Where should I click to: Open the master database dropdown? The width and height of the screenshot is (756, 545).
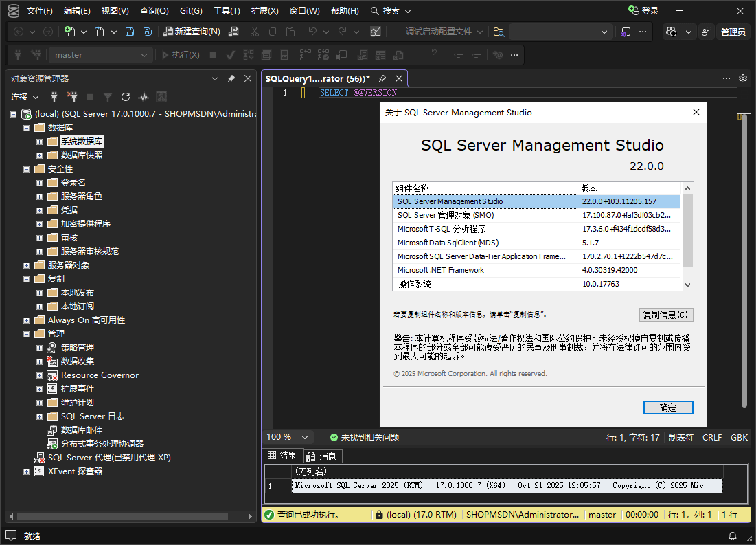(144, 55)
